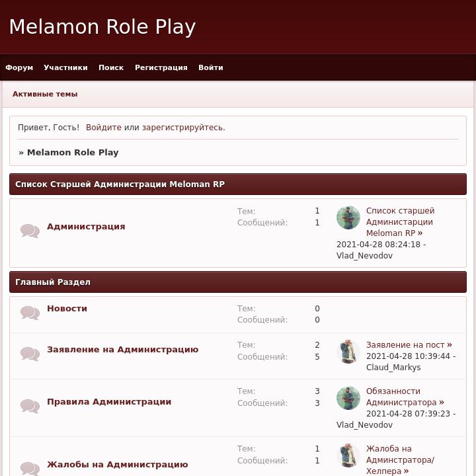Click avatar next to Обязанности Администратора
476x476 pixels.
(348, 398)
